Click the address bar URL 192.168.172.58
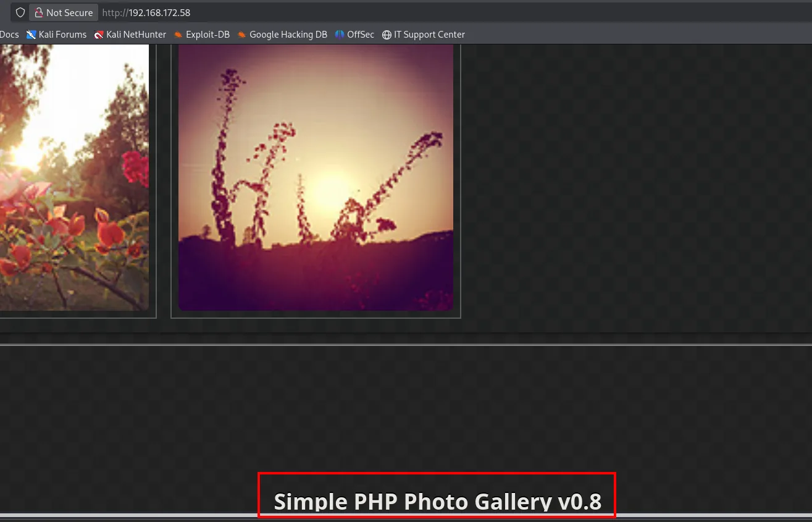 coord(146,12)
